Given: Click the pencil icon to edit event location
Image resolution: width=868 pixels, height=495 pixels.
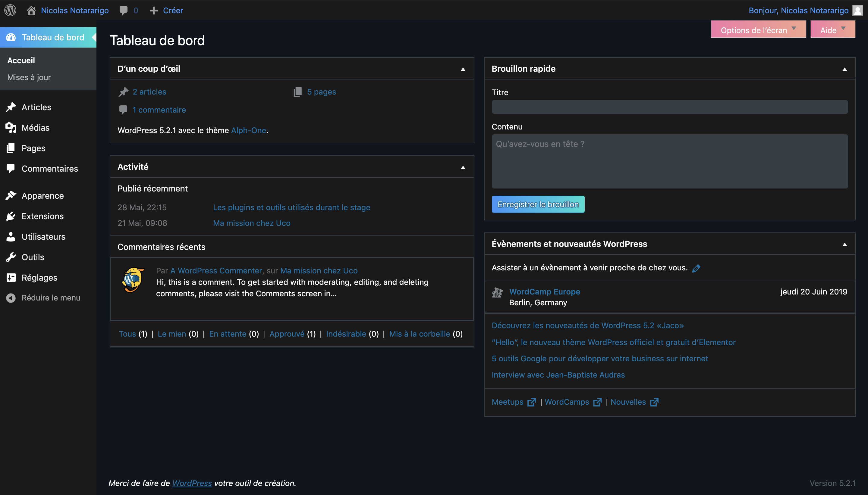Looking at the screenshot, I should pyautogui.click(x=696, y=268).
